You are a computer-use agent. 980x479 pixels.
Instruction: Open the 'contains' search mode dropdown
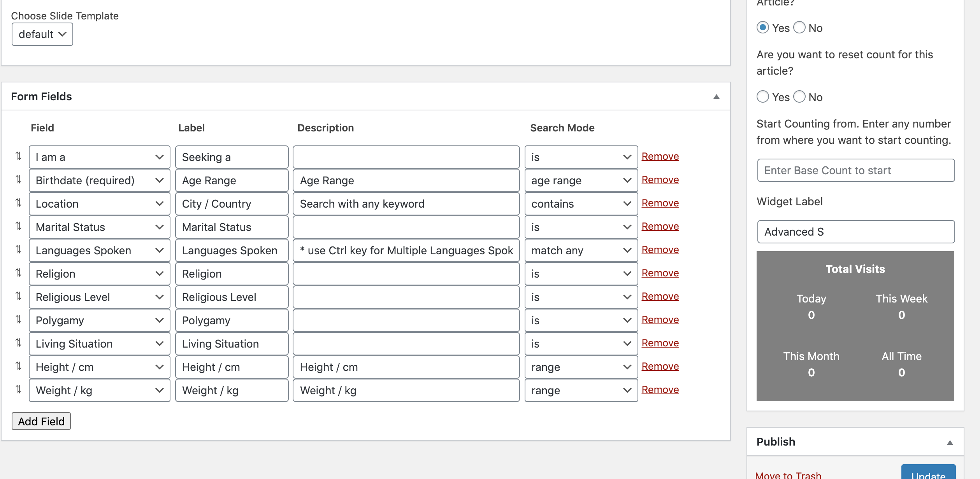click(581, 204)
